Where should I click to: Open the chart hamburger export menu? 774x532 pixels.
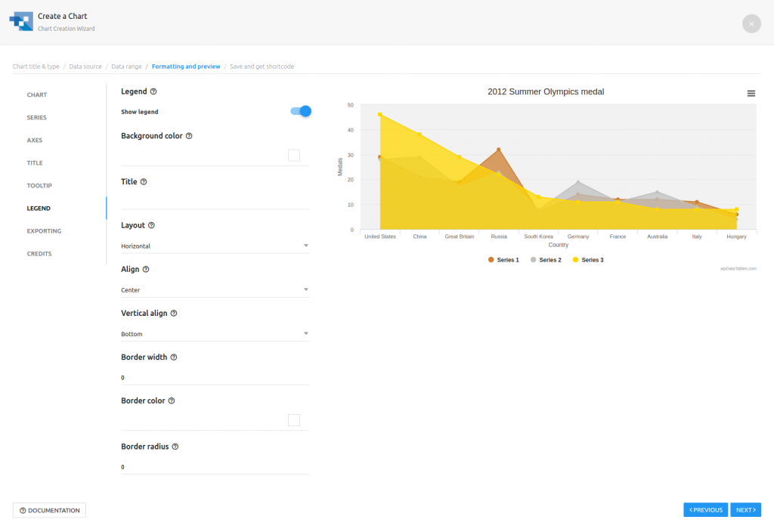[751, 93]
